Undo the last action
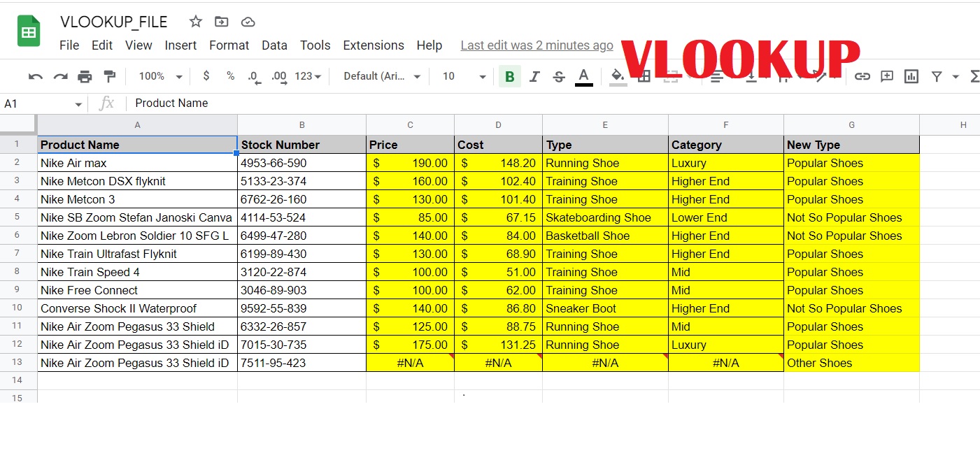Image resolution: width=980 pixels, height=453 pixels. click(36, 76)
